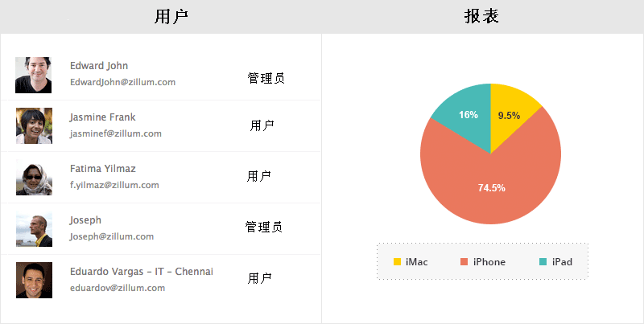
Task: Click the orange iPhone legend swatch
Action: pyautogui.click(x=464, y=262)
